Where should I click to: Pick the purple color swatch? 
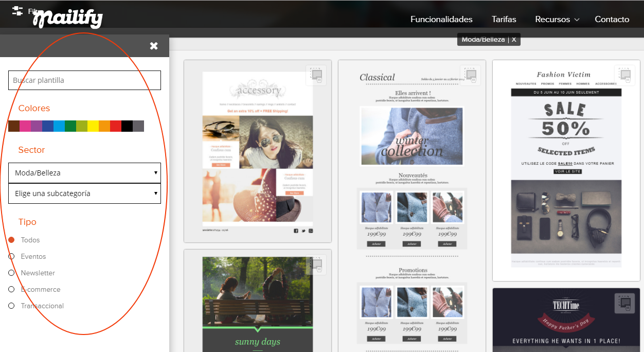coord(37,126)
